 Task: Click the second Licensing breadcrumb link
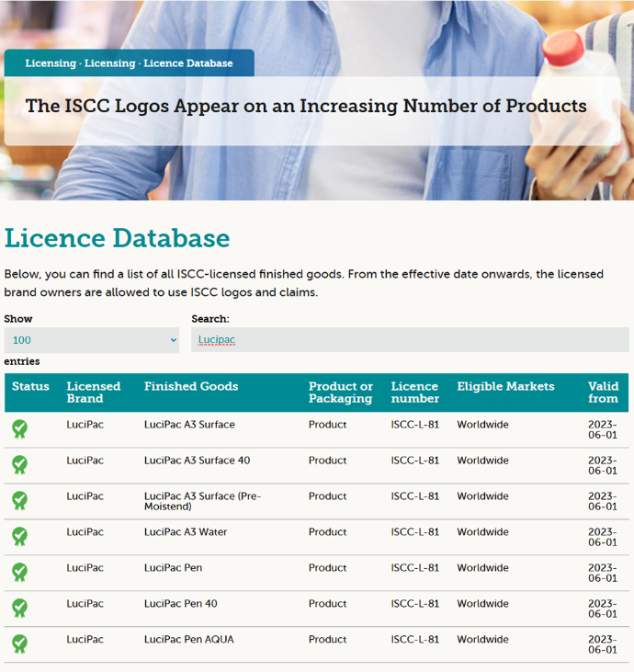click(109, 63)
